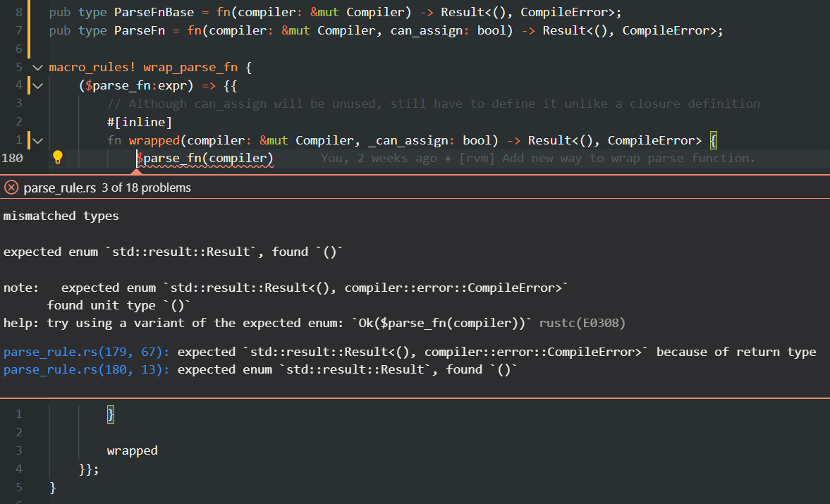Click the 'found unit type `()`' line
The image size is (830, 504).
(x=118, y=305)
